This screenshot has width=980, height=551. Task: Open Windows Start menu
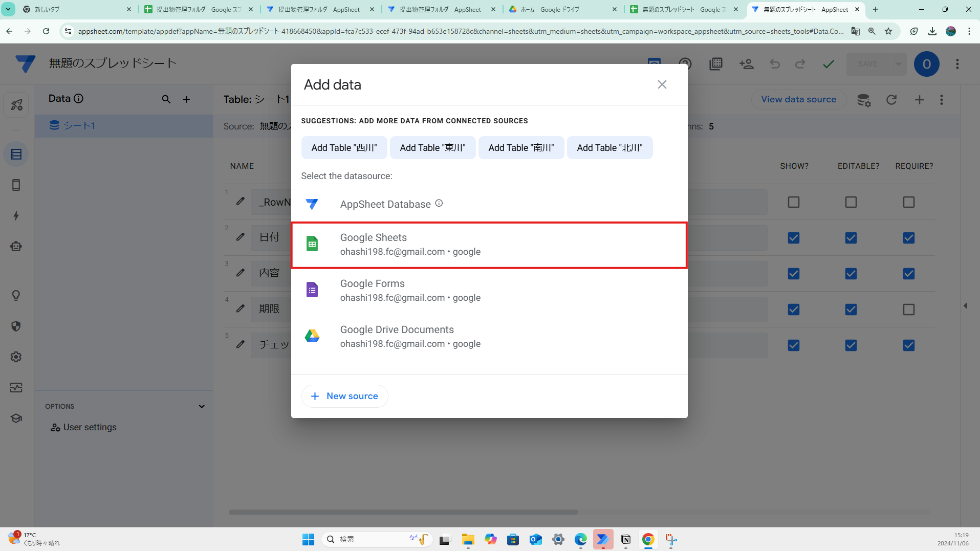click(308, 539)
